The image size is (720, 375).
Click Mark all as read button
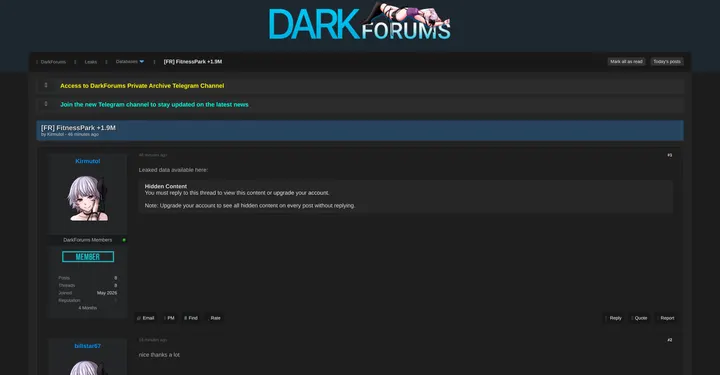pos(626,62)
